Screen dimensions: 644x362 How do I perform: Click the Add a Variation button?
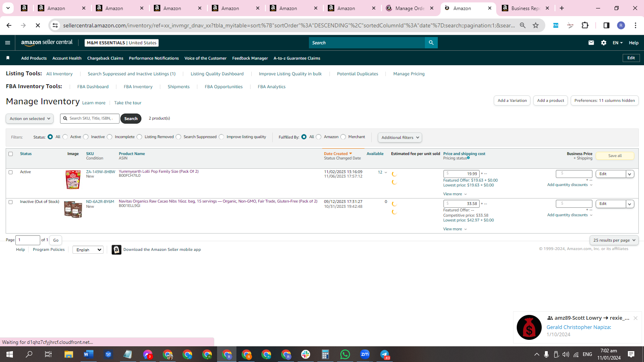click(x=512, y=101)
